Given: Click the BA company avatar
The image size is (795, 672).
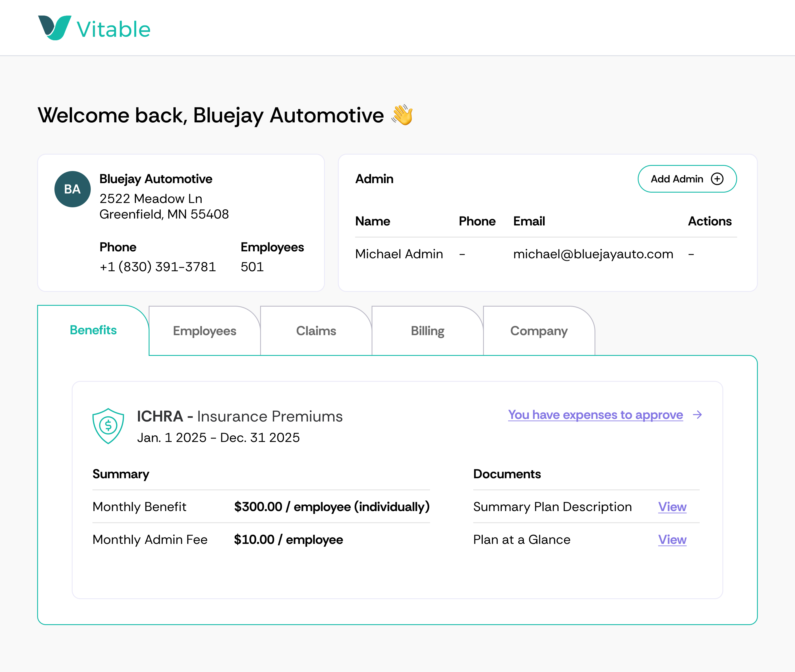Looking at the screenshot, I should coord(72,189).
